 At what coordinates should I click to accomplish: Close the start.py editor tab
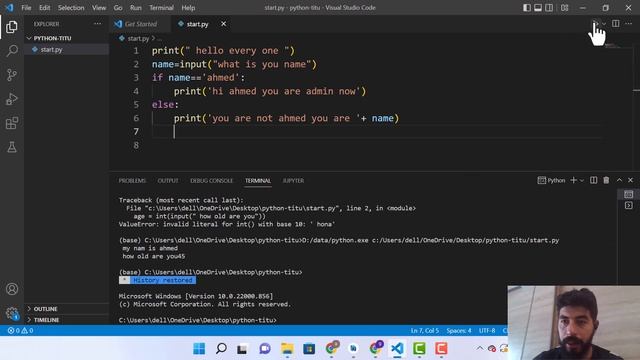coord(223,24)
